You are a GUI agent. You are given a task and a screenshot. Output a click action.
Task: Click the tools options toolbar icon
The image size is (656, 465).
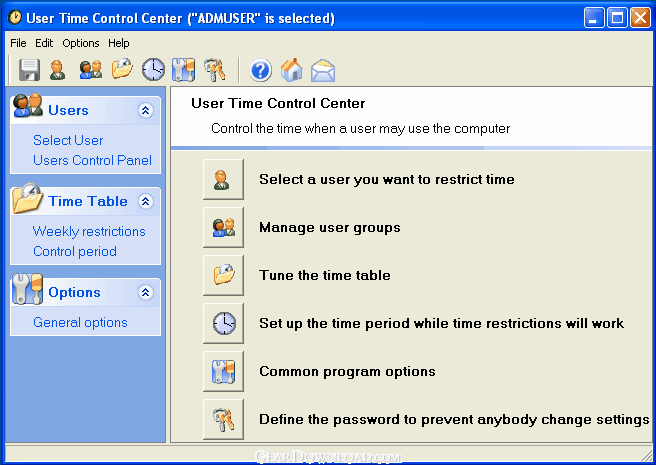coord(183,70)
